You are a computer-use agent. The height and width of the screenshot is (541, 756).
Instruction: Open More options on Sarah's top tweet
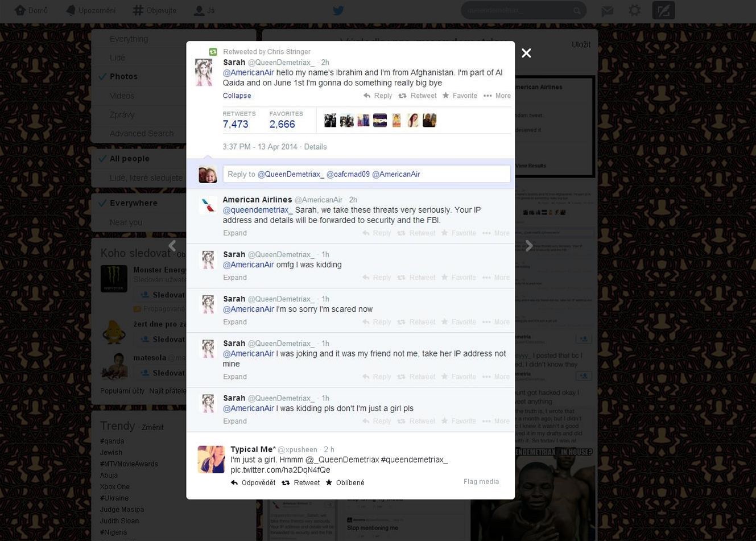(497, 96)
